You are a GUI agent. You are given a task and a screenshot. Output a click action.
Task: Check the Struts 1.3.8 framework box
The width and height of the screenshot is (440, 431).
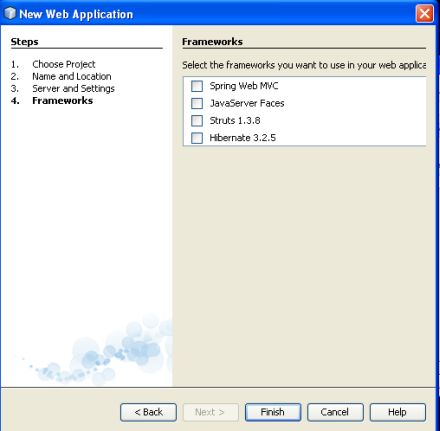point(197,121)
